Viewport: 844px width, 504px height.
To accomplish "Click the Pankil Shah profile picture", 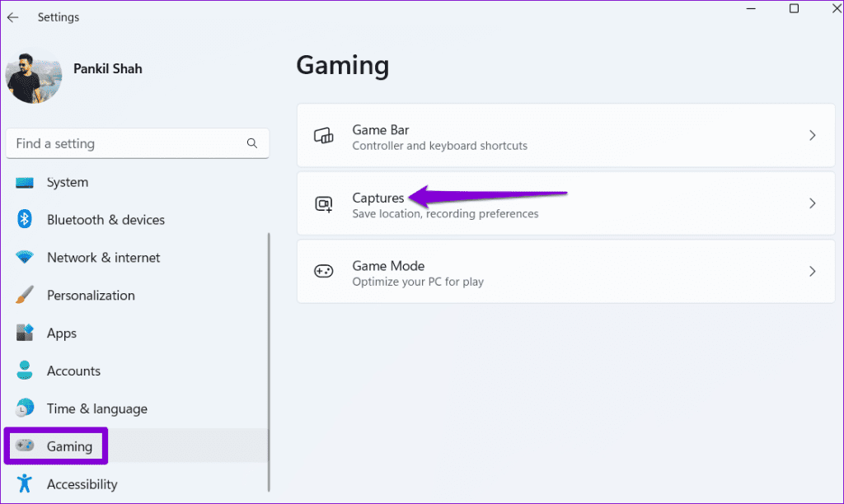I will tap(34, 75).
